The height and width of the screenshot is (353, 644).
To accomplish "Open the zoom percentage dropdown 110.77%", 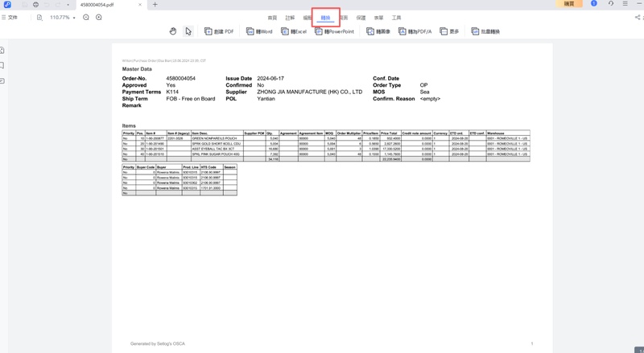I will click(x=62, y=17).
